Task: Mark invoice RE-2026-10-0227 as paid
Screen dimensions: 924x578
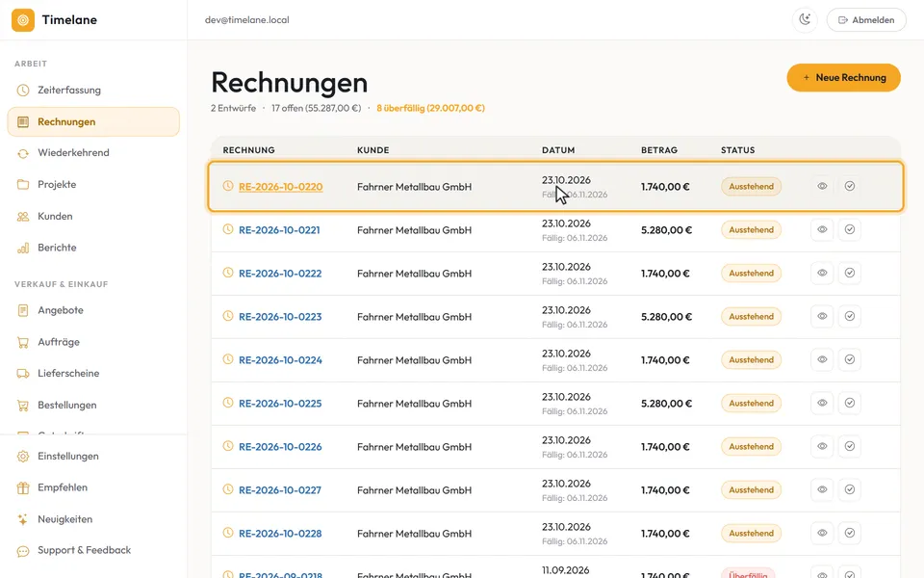Action: [850, 489]
